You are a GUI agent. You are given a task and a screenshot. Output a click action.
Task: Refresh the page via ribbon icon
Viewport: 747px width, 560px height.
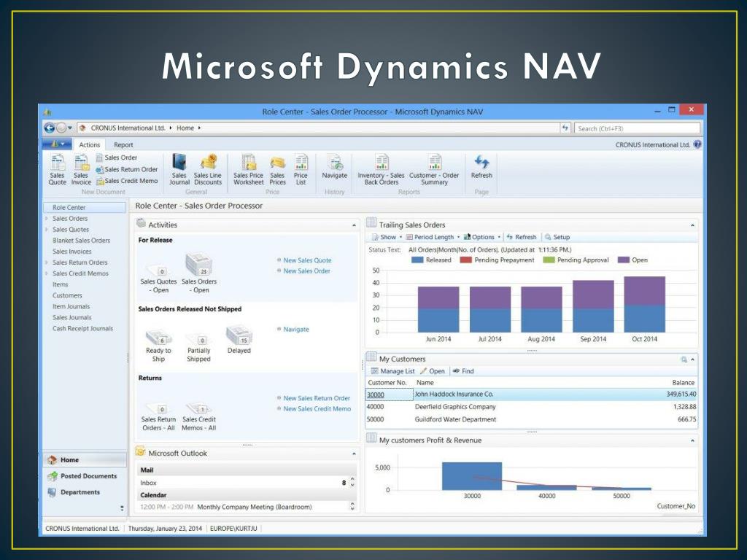tap(481, 167)
